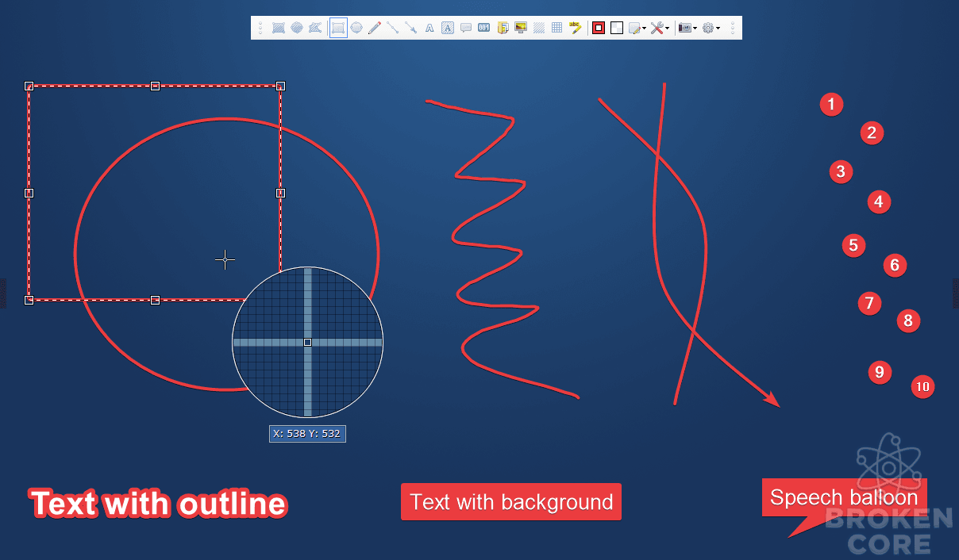Screen dimensions: 959x560
Task: Open the red outline color swatch
Action: point(599,28)
